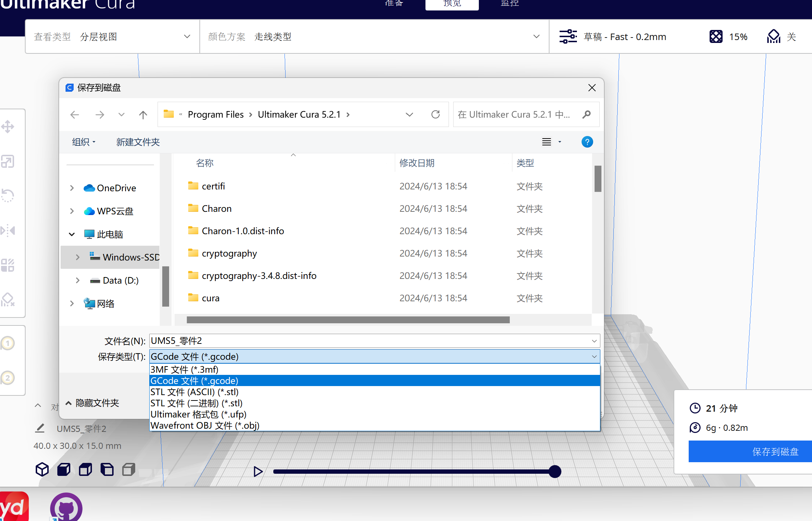Select the Move tool in Cura's left toolbar
The height and width of the screenshot is (521, 812).
(x=8, y=127)
